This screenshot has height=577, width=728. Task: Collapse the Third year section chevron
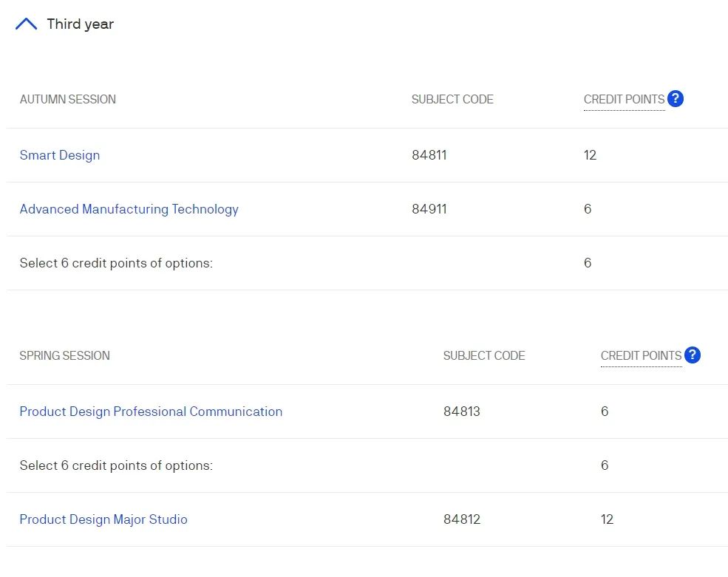[x=26, y=24]
